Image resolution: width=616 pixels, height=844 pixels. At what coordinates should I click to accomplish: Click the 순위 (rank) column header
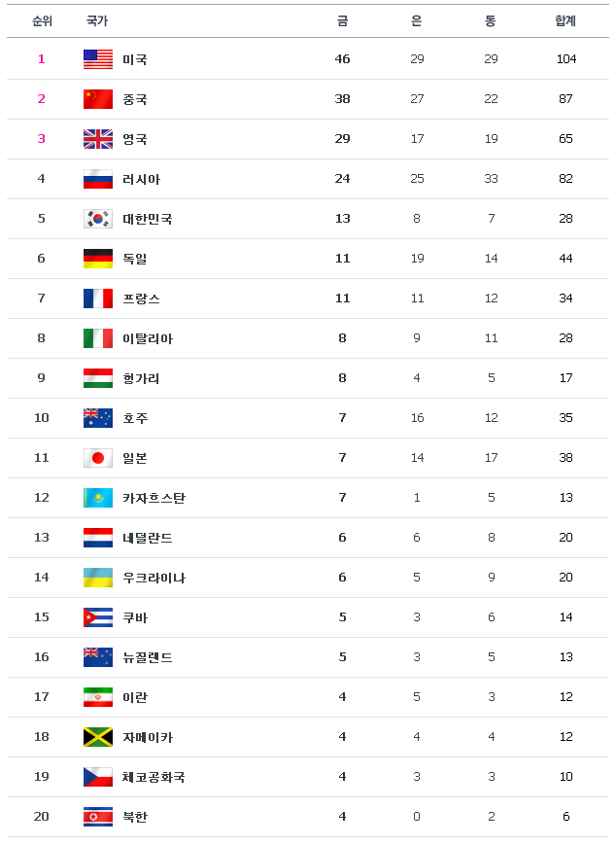pyautogui.click(x=42, y=21)
